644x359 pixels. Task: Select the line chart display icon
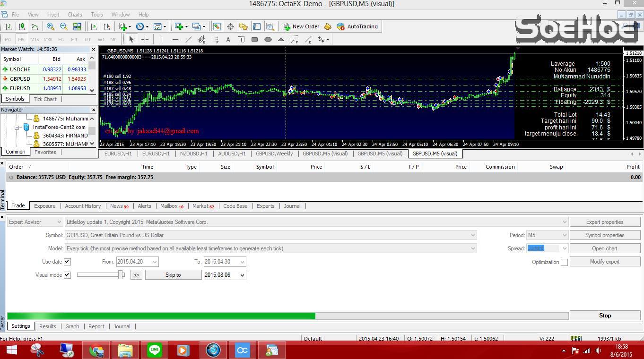[35, 26]
